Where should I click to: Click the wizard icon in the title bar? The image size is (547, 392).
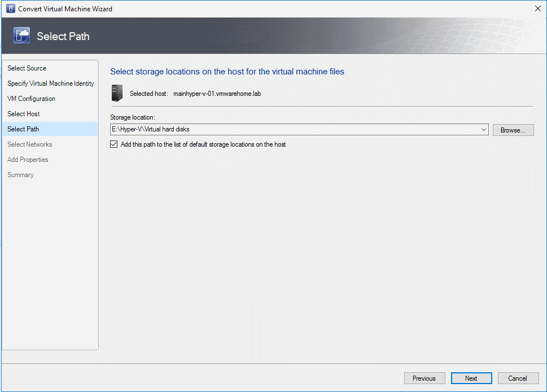(11, 8)
